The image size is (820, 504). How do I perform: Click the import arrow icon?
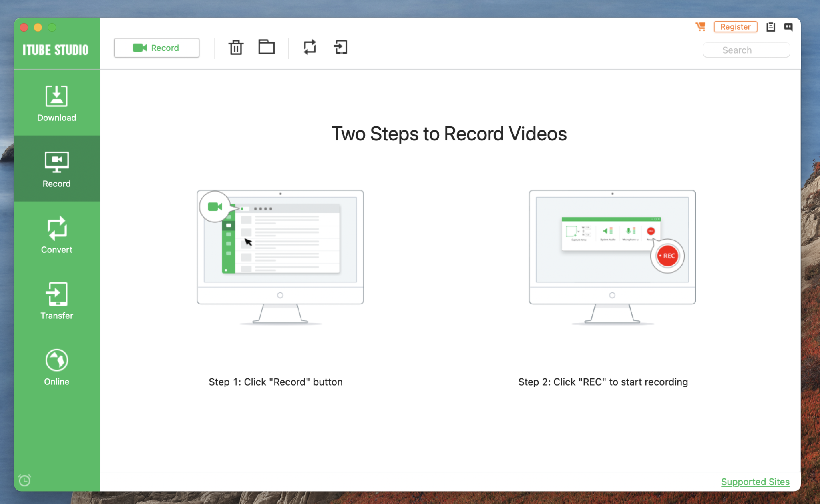tap(340, 48)
